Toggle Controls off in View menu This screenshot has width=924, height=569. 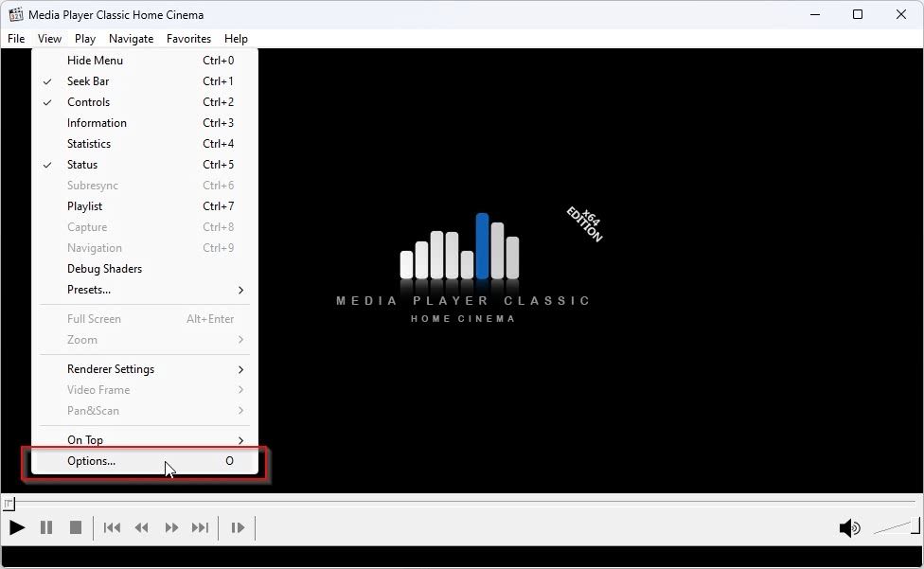(88, 101)
